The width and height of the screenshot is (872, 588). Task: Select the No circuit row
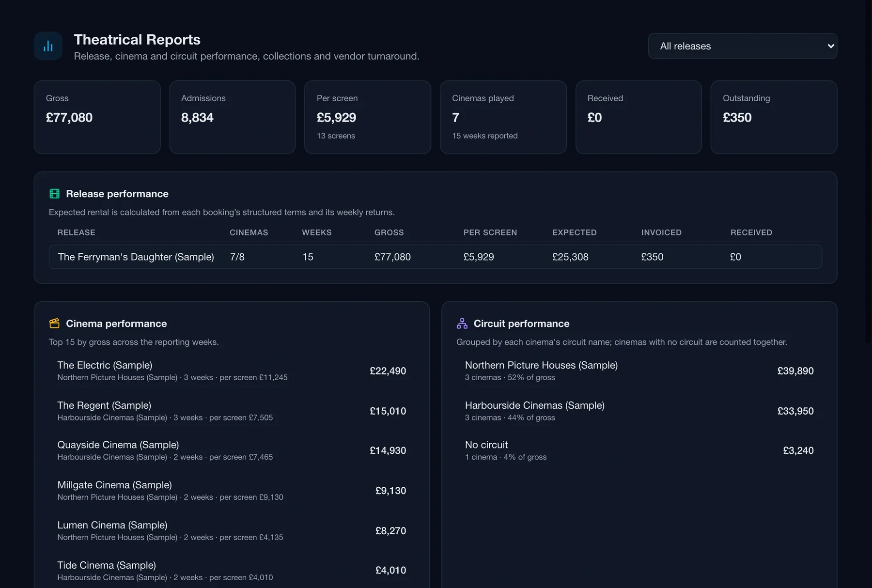(639, 450)
